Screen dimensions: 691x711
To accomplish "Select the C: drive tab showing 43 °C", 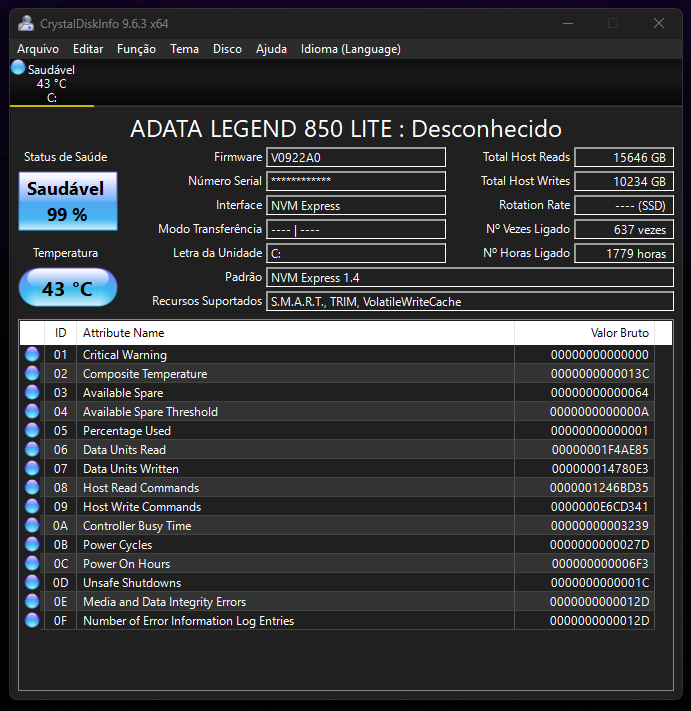I will [52, 83].
